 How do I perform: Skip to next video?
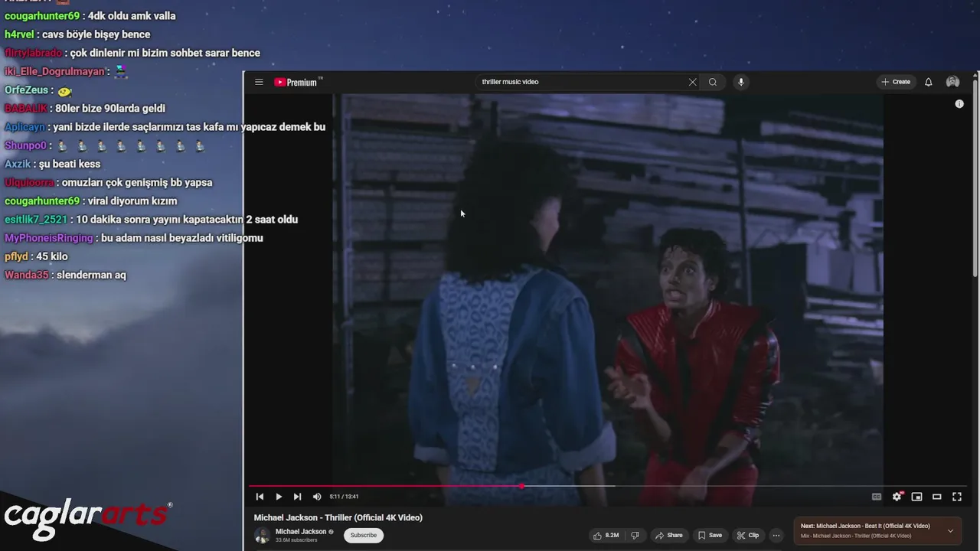[x=297, y=497]
